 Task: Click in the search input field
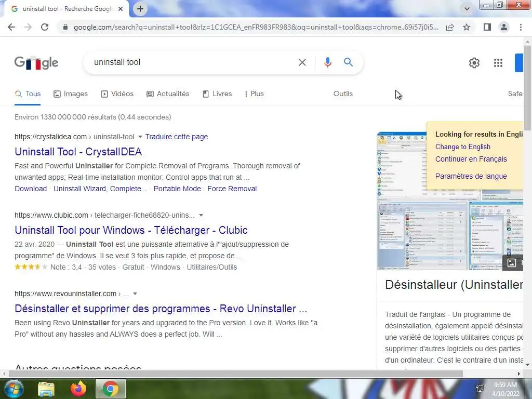click(193, 62)
